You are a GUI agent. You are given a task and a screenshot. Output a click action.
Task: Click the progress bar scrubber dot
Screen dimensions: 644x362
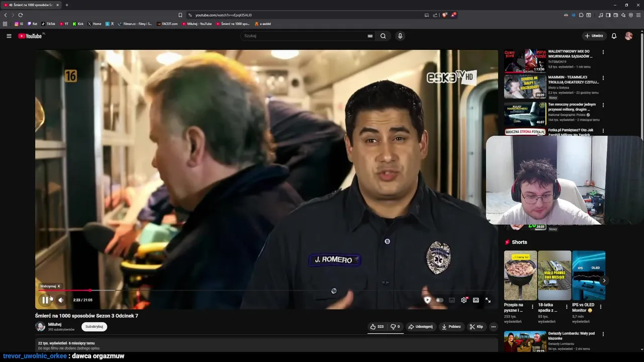90,290
